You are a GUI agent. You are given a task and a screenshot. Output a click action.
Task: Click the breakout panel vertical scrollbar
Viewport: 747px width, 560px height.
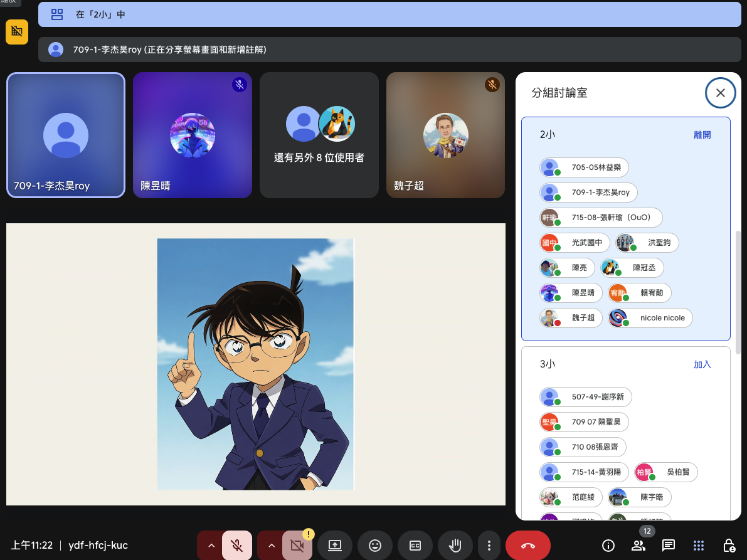[738, 292]
